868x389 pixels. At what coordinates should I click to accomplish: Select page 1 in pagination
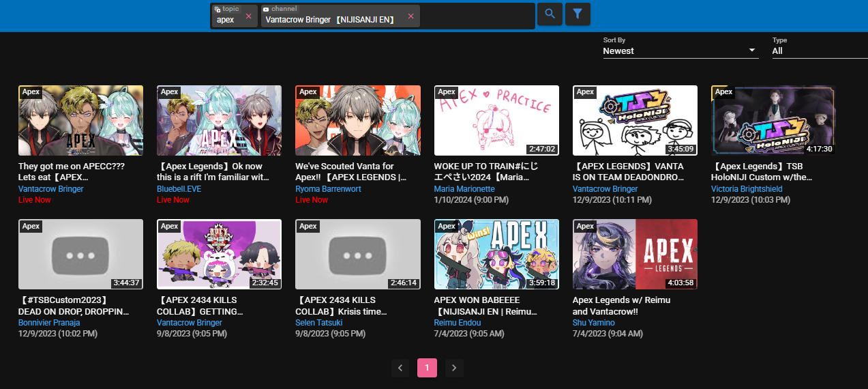427,369
